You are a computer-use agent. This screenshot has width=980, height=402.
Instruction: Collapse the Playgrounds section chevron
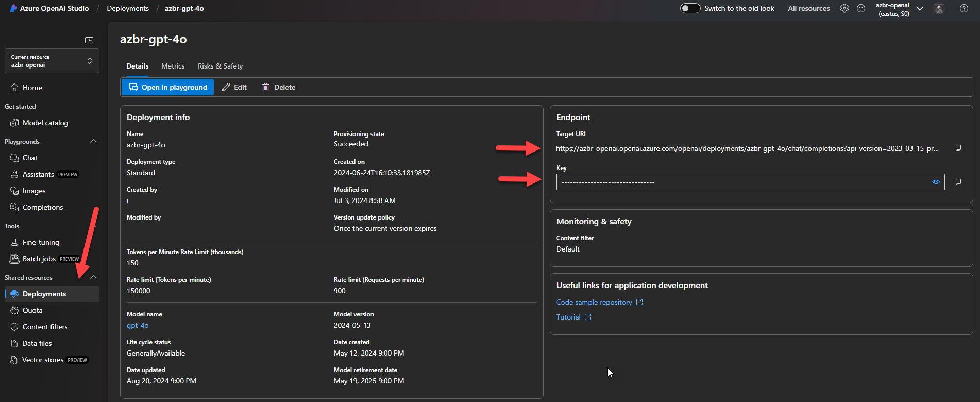[x=93, y=141]
